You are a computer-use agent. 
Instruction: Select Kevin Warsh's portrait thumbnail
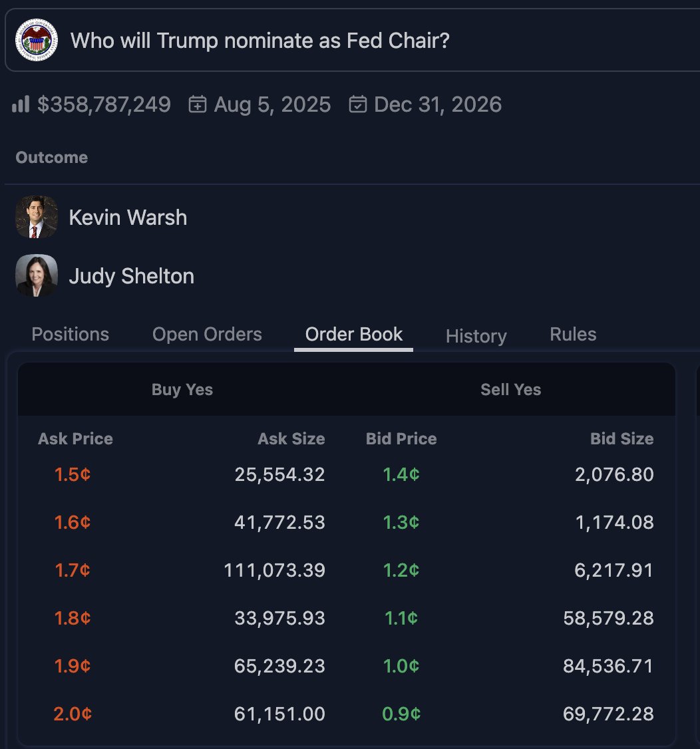pyautogui.click(x=37, y=217)
